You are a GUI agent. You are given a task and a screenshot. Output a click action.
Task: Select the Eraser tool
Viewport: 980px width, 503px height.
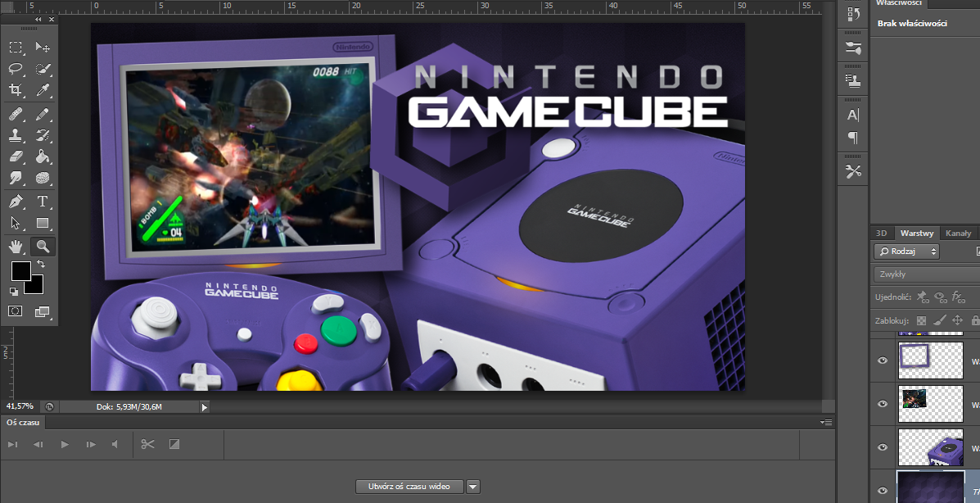(16, 156)
